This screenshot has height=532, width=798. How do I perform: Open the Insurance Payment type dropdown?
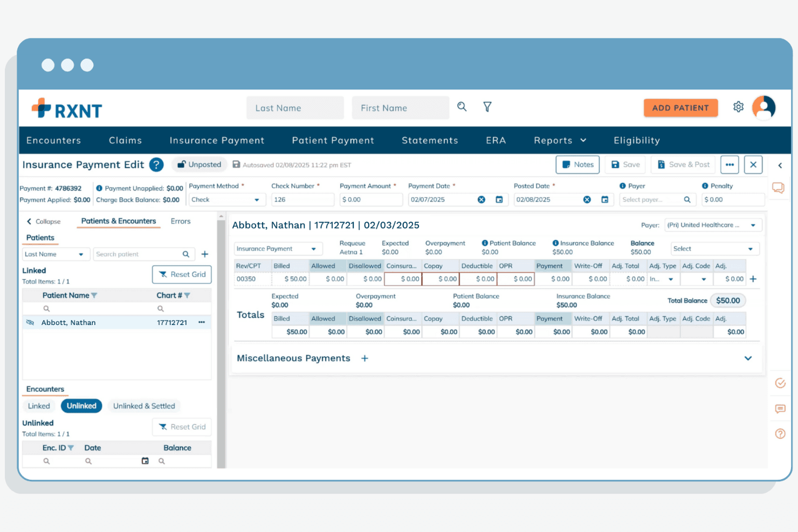(x=277, y=248)
